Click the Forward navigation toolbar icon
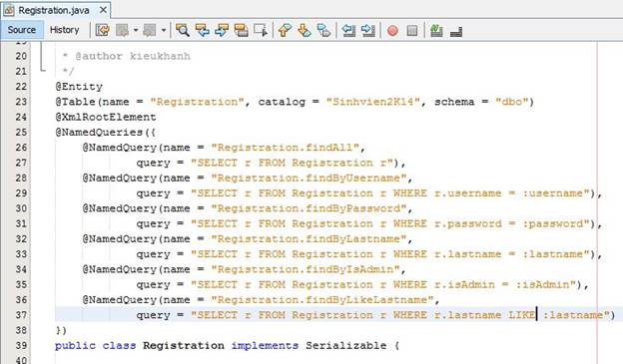This screenshot has width=623, height=364. [x=150, y=30]
